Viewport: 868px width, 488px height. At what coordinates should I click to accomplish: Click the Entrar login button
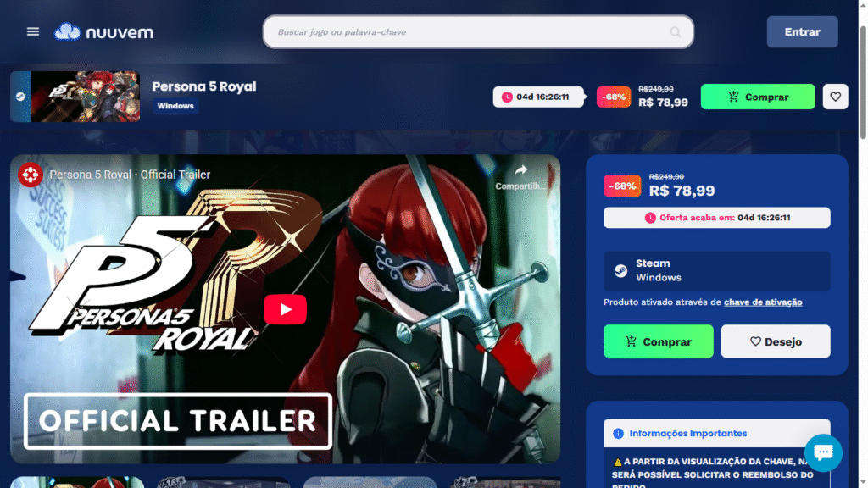pos(802,32)
